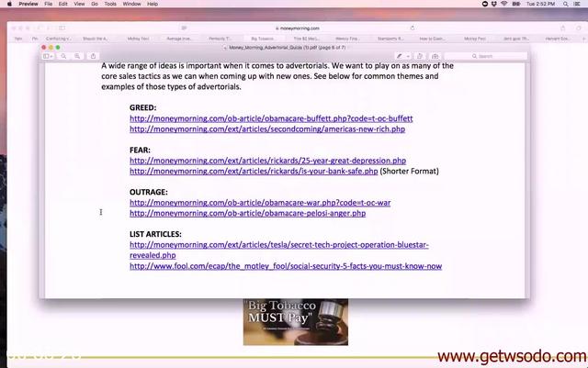The image size is (588, 368).
Task: Switch to the Big Tobacco Safari tab
Action: [263, 39]
